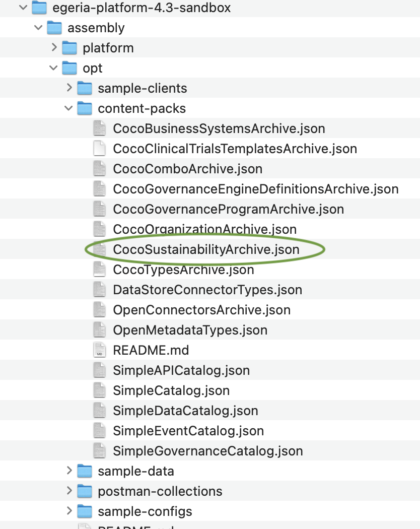
Task: Select the CocoTypesArchive.json file name
Action: (183, 270)
